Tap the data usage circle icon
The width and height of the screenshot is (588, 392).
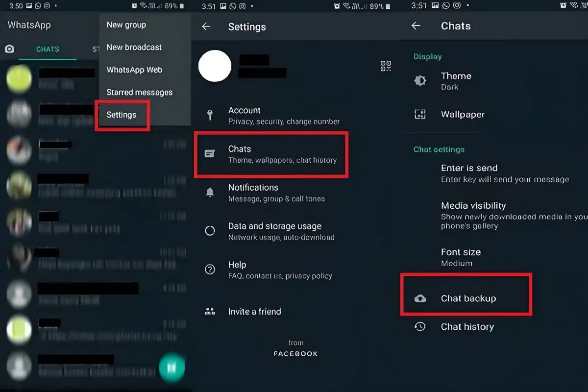pos(210,231)
